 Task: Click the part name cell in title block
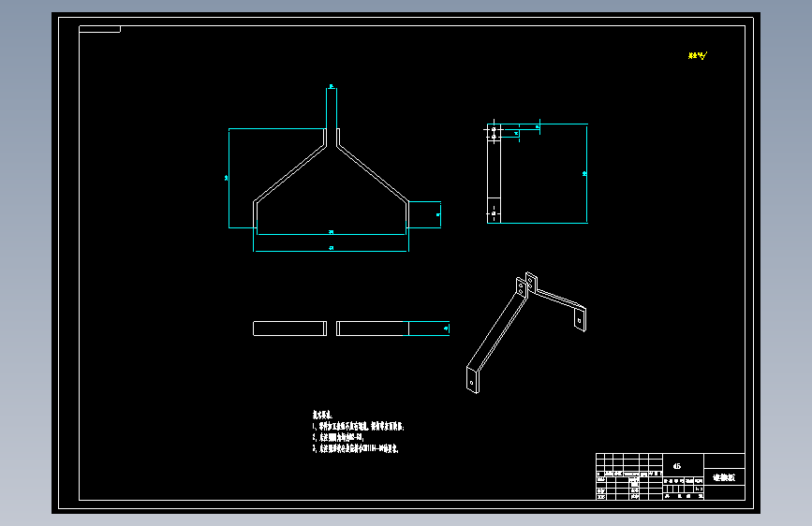(724, 477)
